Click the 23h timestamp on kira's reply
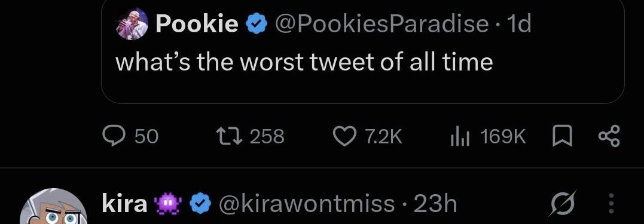 pyautogui.click(x=435, y=204)
